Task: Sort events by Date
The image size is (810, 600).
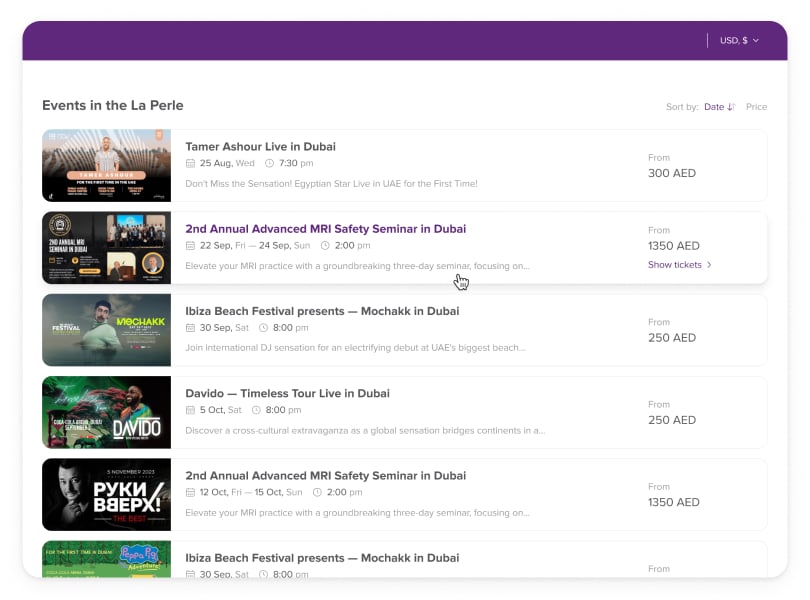Action: [713, 107]
